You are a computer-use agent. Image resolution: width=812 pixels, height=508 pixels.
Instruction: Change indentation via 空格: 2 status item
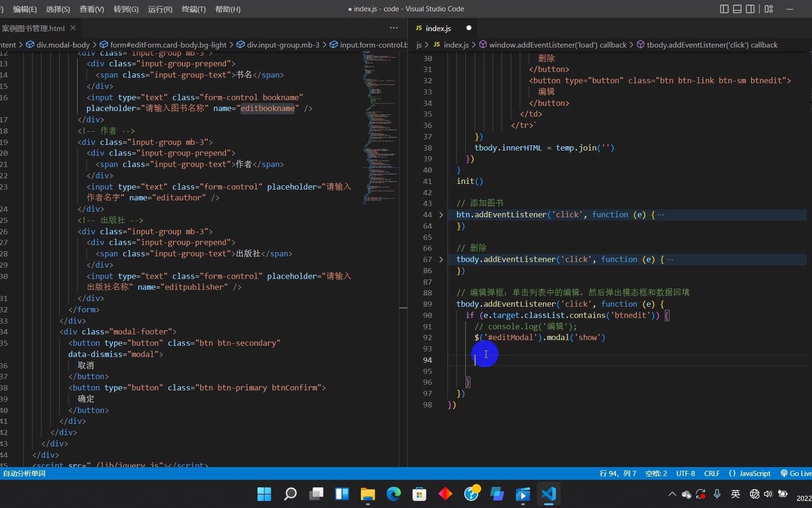click(656, 473)
